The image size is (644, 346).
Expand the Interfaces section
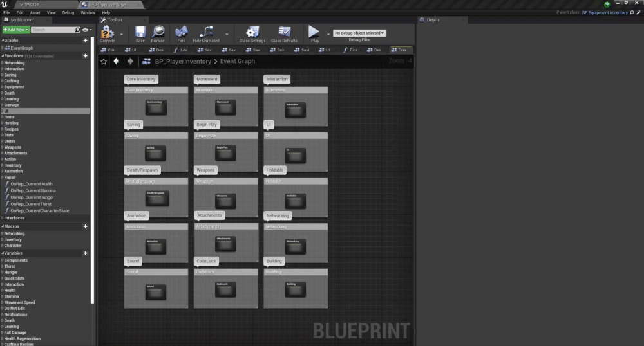tap(2, 218)
